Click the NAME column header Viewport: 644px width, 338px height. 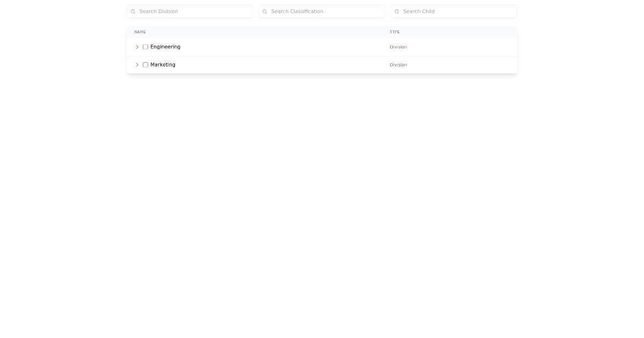tap(140, 32)
